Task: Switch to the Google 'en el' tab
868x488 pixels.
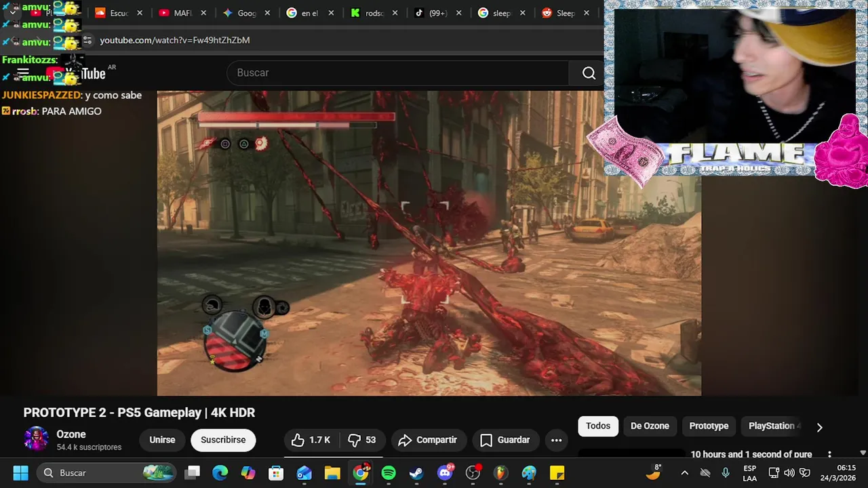Action: click(311, 13)
